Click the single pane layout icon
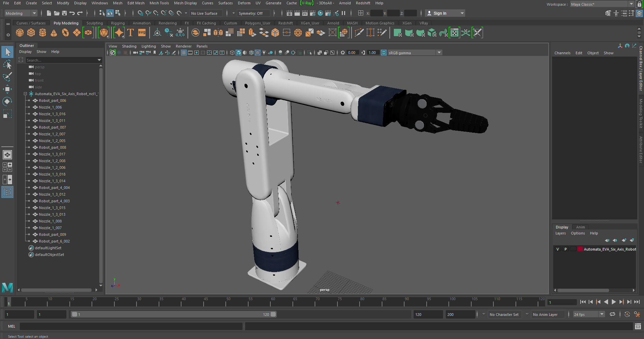 click(7, 155)
